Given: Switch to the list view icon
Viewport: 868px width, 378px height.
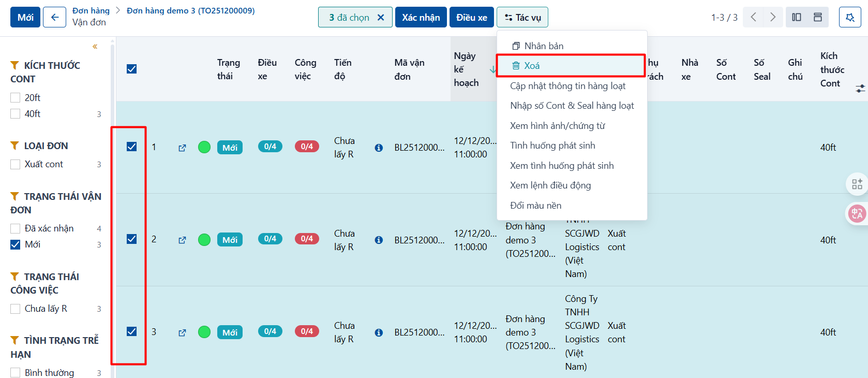Looking at the screenshot, I should coord(818,17).
